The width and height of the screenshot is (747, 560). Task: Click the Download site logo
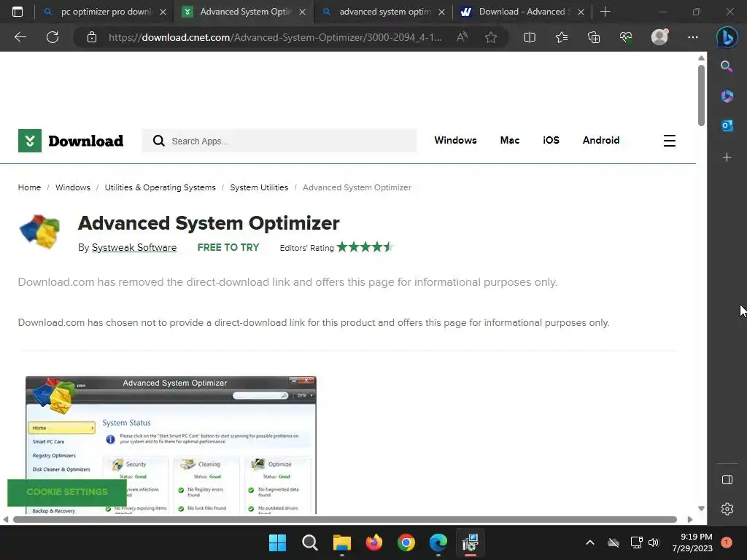71,141
